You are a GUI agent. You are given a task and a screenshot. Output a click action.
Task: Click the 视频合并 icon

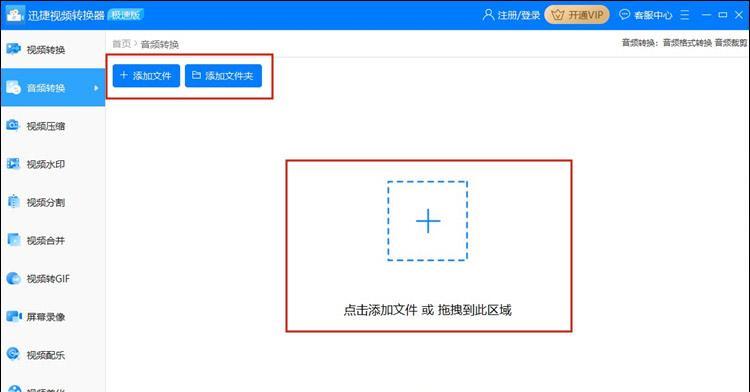[13, 240]
